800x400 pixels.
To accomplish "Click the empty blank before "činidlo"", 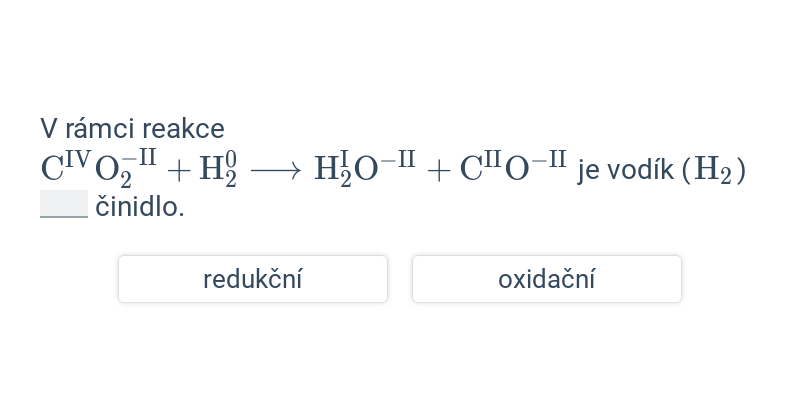I will coord(64,204).
